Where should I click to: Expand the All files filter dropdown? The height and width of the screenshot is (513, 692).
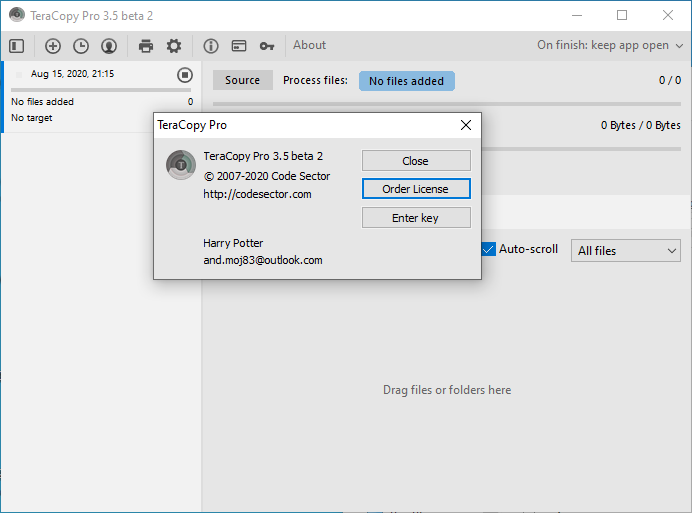(626, 251)
